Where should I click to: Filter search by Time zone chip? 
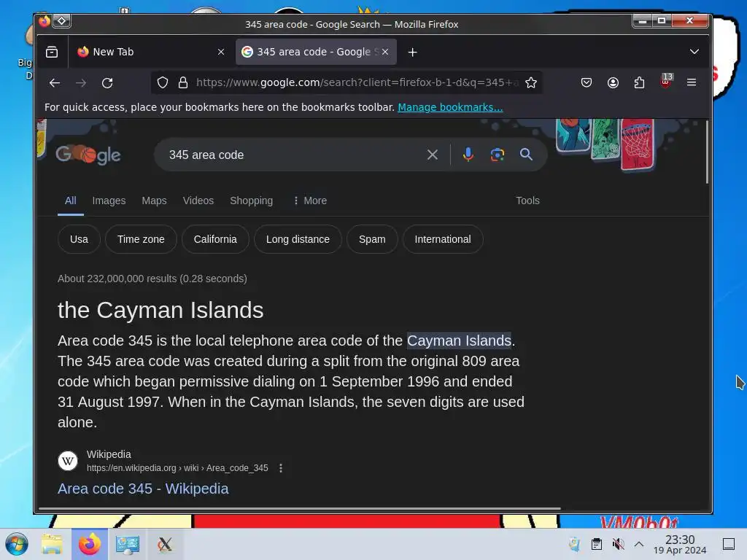pos(141,239)
